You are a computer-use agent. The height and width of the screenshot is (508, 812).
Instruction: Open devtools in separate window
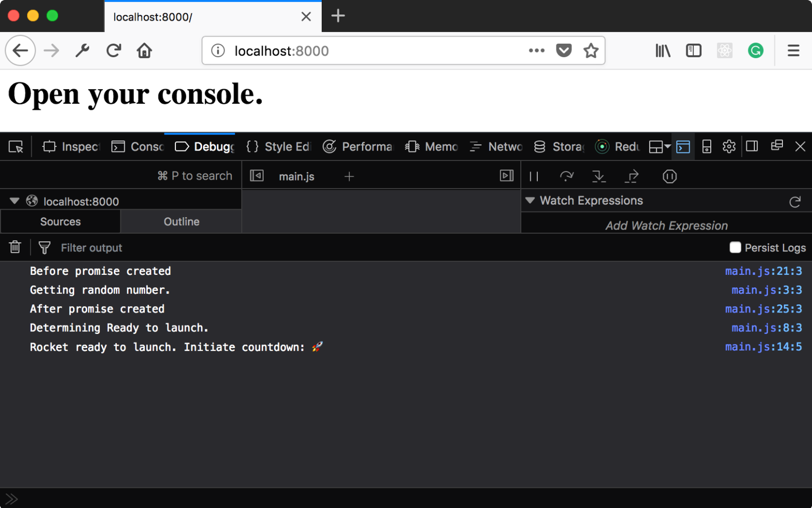777,146
